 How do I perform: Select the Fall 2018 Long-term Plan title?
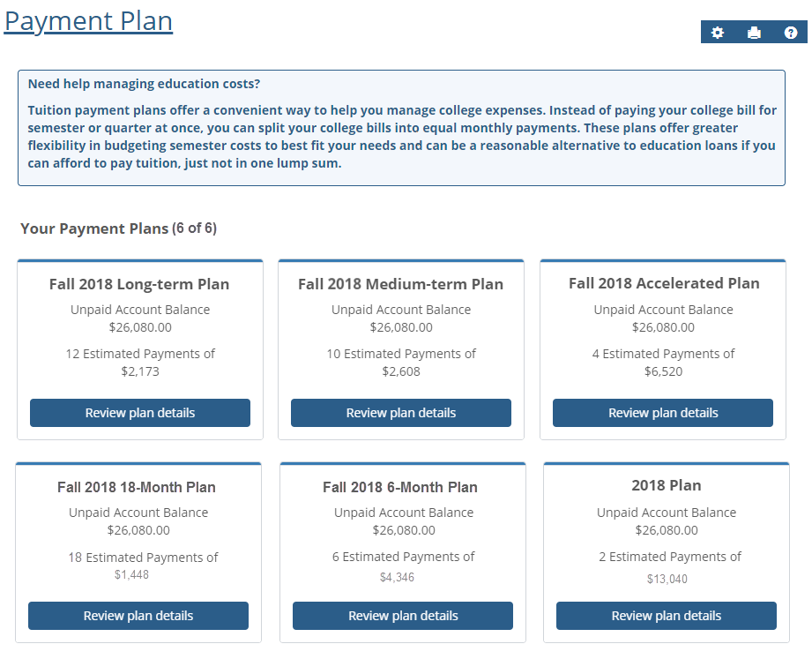click(139, 284)
